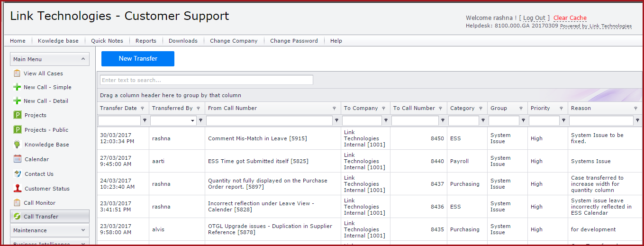Click filter condition icon next to From Call Number filter box

point(336,120)
